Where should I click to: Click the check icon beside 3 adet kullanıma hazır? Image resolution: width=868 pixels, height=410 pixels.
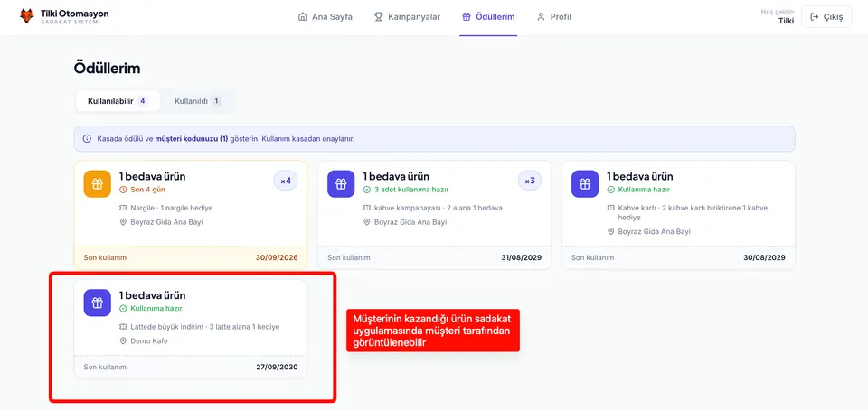click(366, 190)
